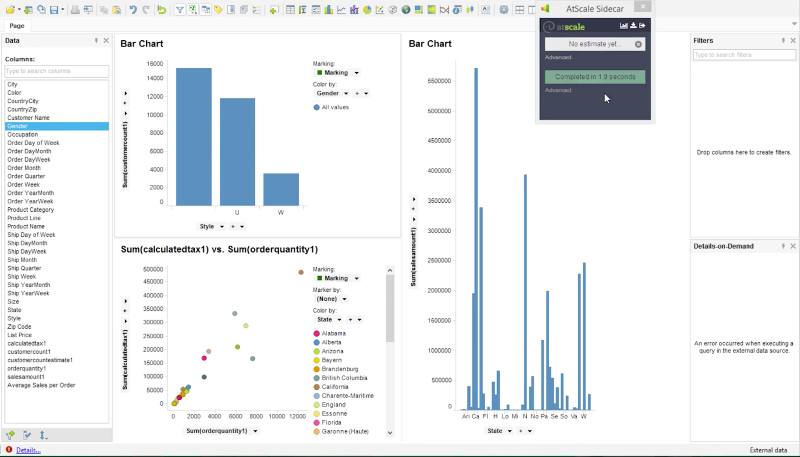Save the analysis using the floppy disk icon
This screenshot has width=800, height=457.
[x=54, y=10]
